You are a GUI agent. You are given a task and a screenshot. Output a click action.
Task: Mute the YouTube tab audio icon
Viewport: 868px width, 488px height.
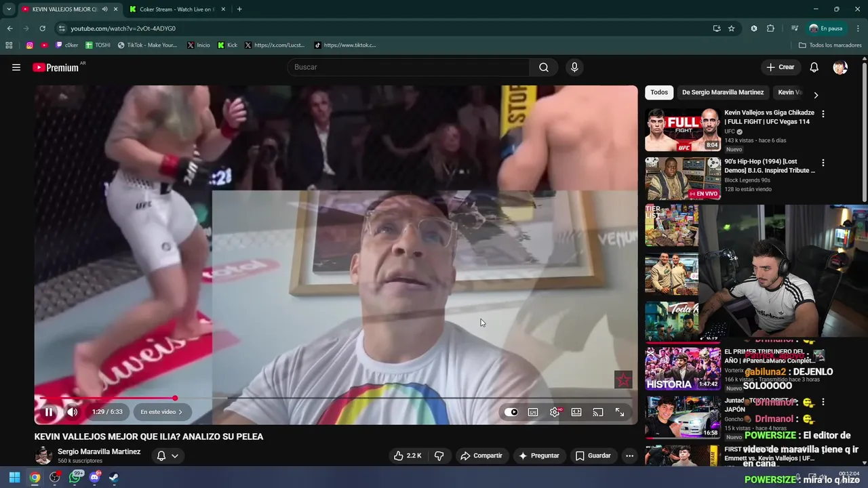click(x=104, y=9)
